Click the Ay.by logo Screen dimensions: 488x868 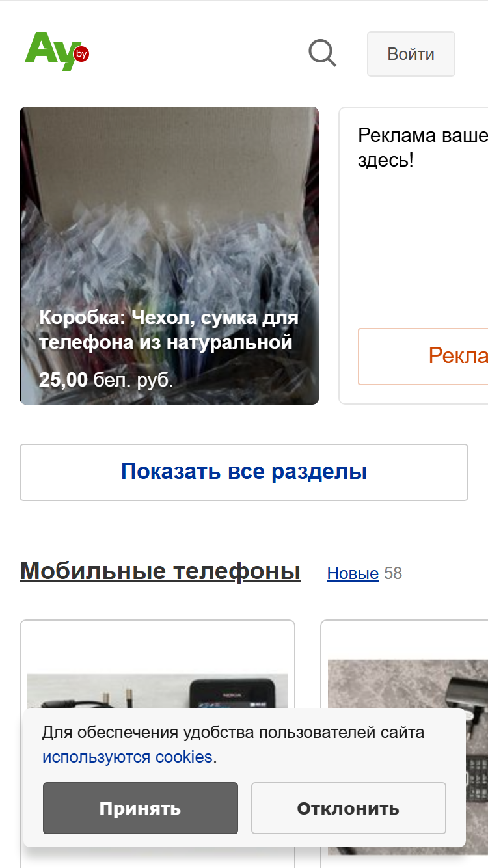(x=57, y=51)
